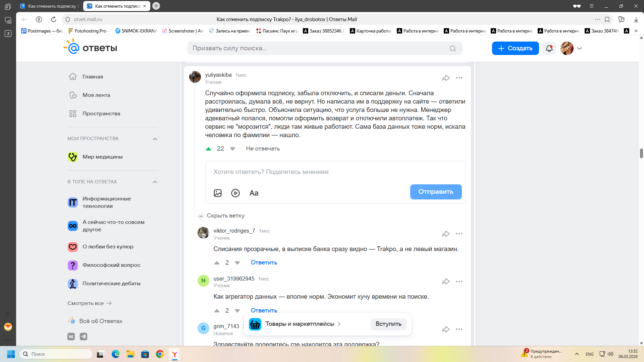
Task: Collapse the 'Мои пространства' section
Action: tap(155, 139)
